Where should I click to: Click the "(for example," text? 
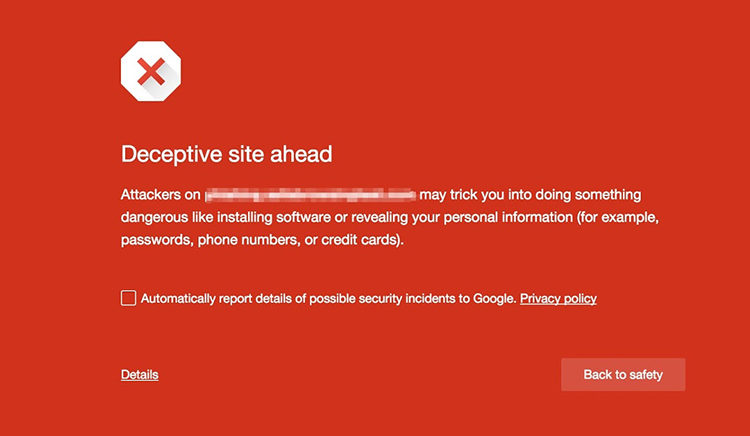pyautogui.click(x=598, y=217)
